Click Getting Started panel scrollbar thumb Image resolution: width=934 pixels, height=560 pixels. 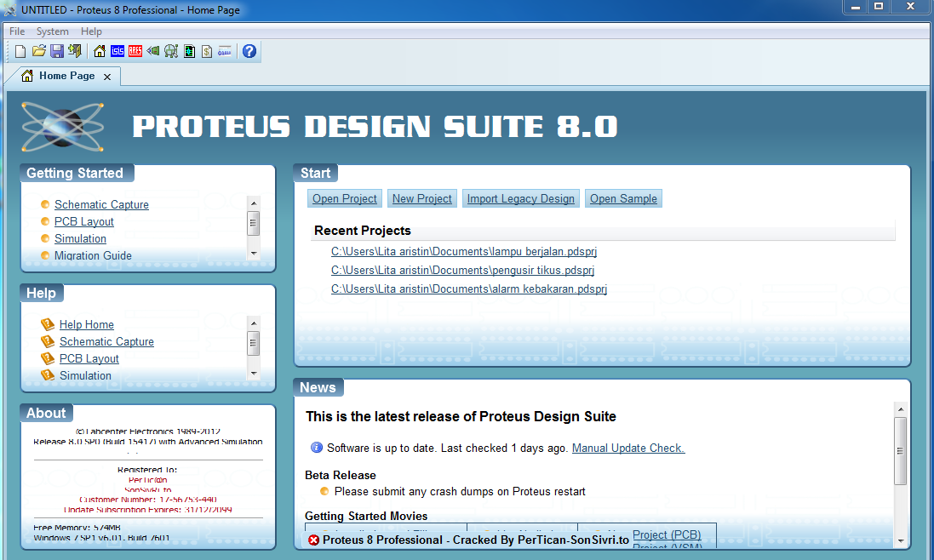tap(254, 223)
